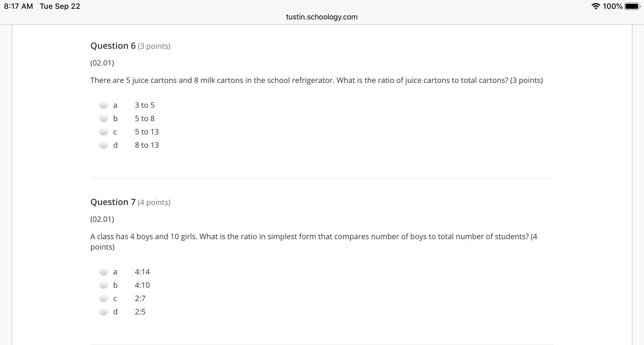Tap the 100% battery percentage
This screenshot has height=345, width=644.
tap(613, 6)
